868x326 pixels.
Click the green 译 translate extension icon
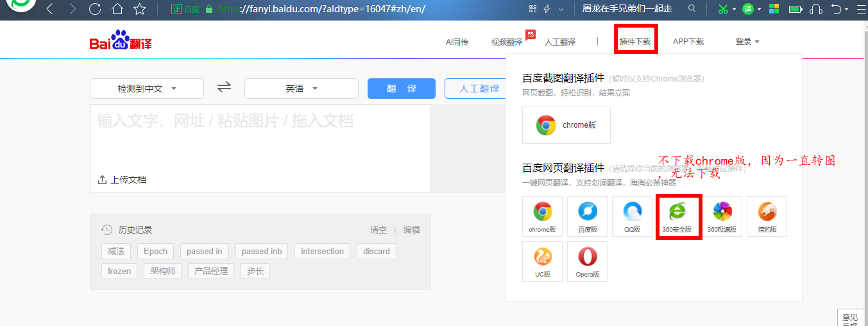pos(748,9)
